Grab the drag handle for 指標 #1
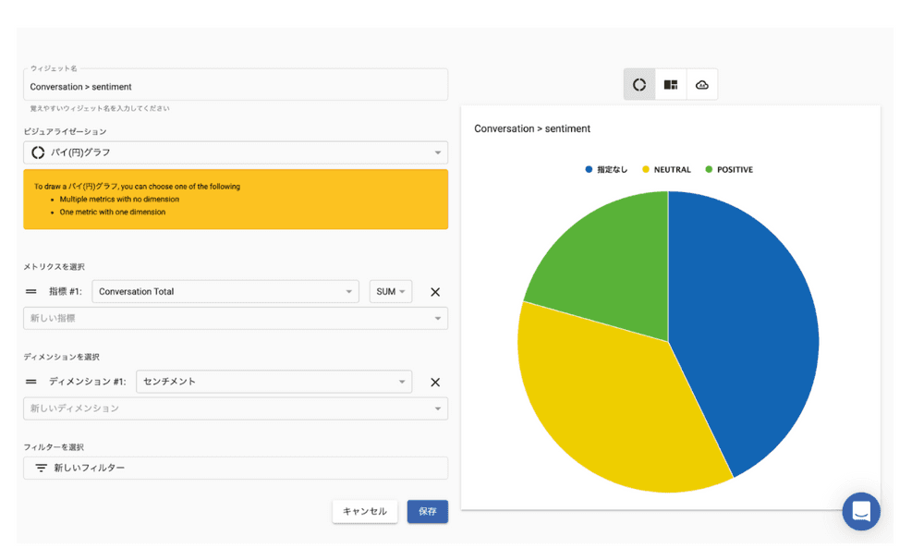The width and height of the screenshot is (924, 560). 30,292
